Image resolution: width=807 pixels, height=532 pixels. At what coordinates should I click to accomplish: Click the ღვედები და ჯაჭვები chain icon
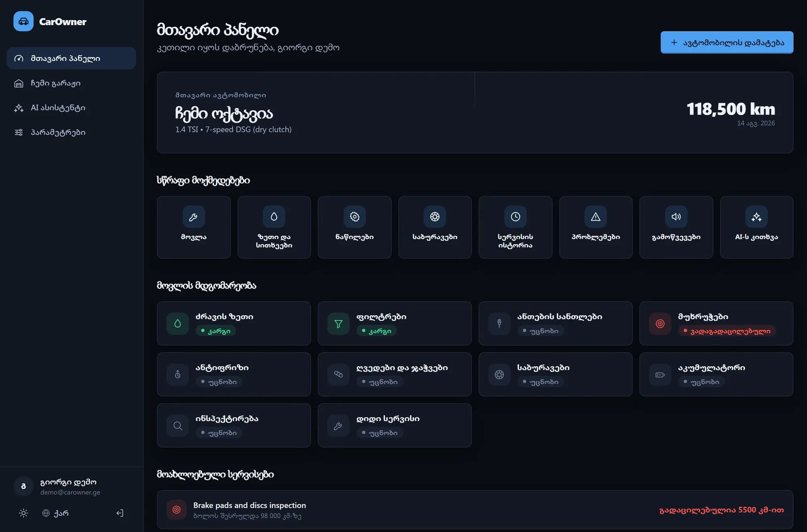click(339, 375)
